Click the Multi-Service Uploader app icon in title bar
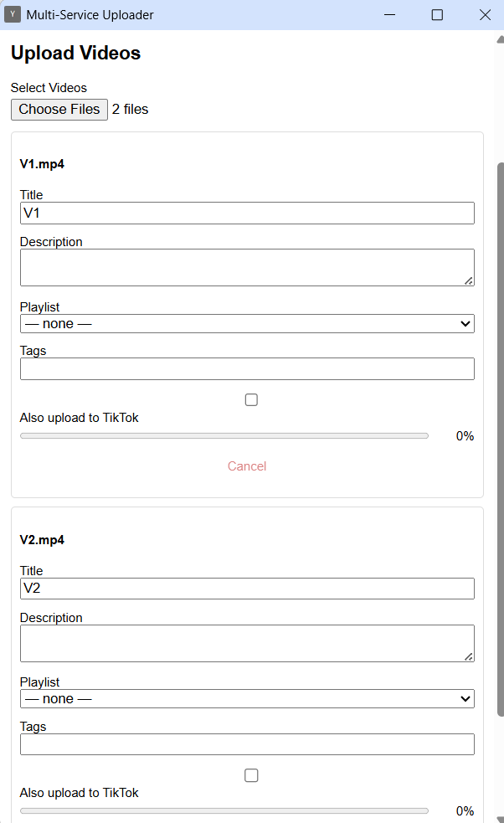 [13, 15]
